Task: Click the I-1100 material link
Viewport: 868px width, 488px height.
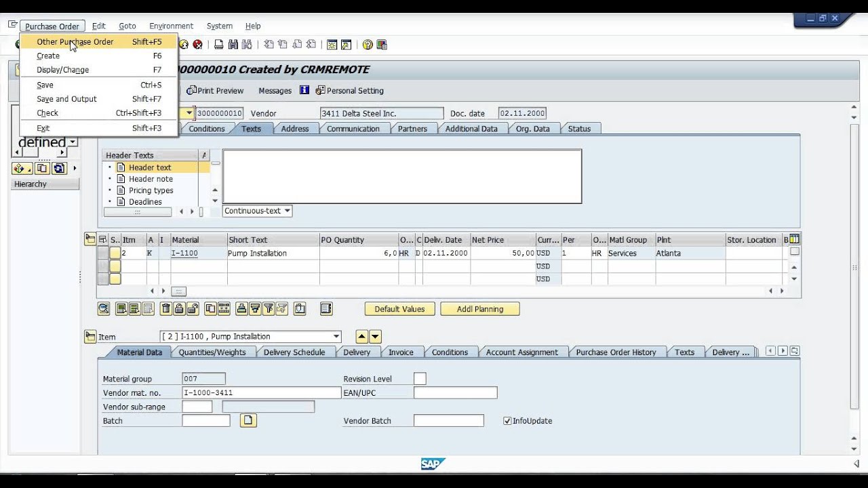Action: (x=184, y=253)
